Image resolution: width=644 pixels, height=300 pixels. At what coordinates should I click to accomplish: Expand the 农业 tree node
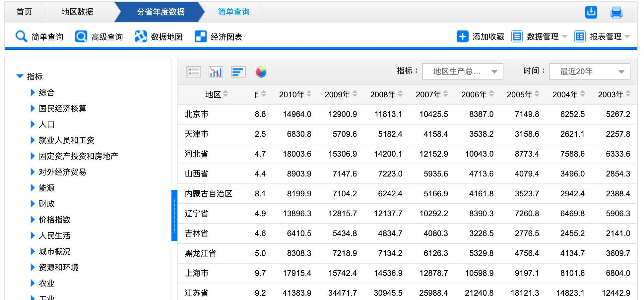[32, 283]
